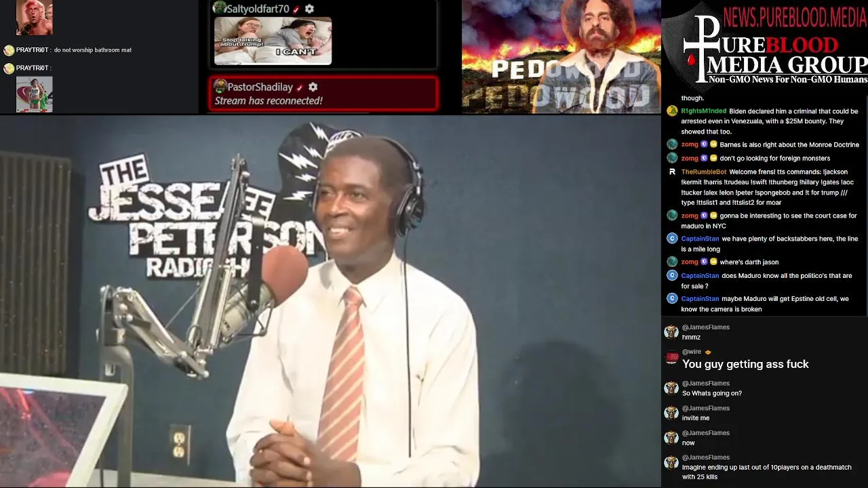
Task: Click the 'do not worship bathroom mat' message
Action: coord(93,50)
